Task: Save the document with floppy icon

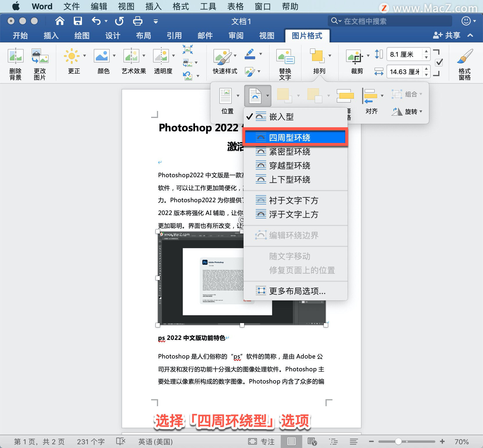Action: click(78, 21)
